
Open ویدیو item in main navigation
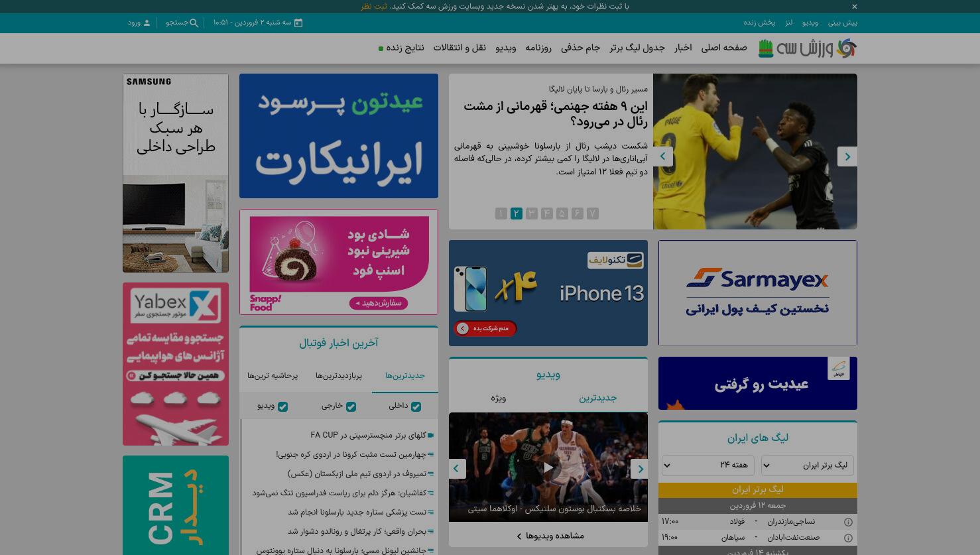[505, 48]
